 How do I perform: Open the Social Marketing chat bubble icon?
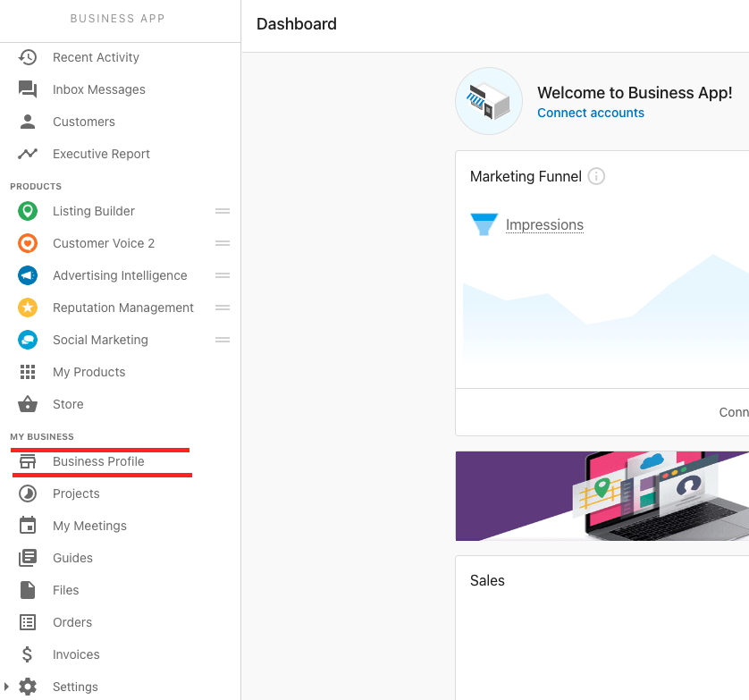(28, 340)
